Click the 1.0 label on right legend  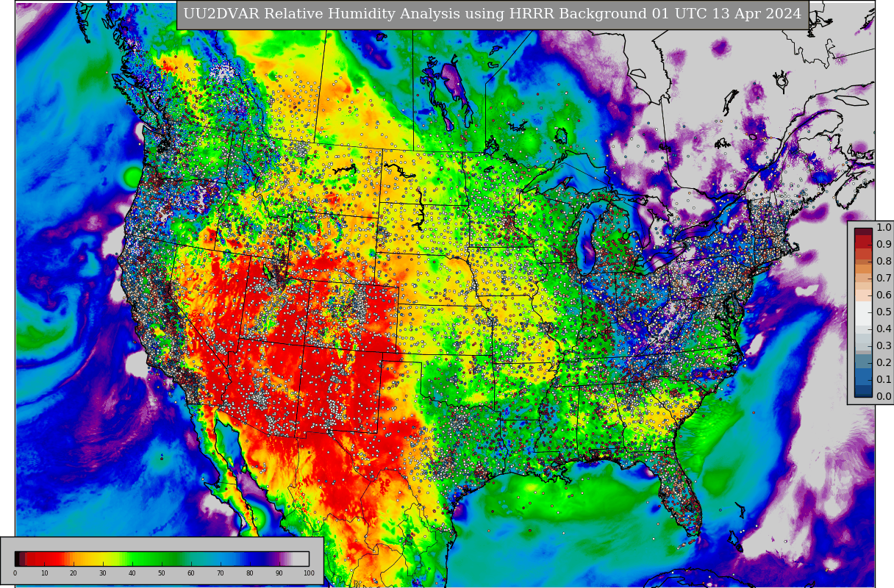pos(884,228)
